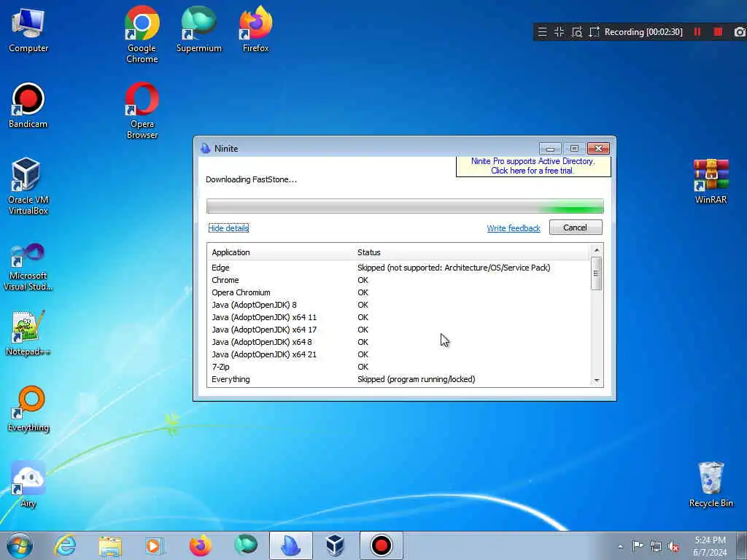Open Windows Explorer folder in taskbar
747x560 pixels.
point(110,545)
